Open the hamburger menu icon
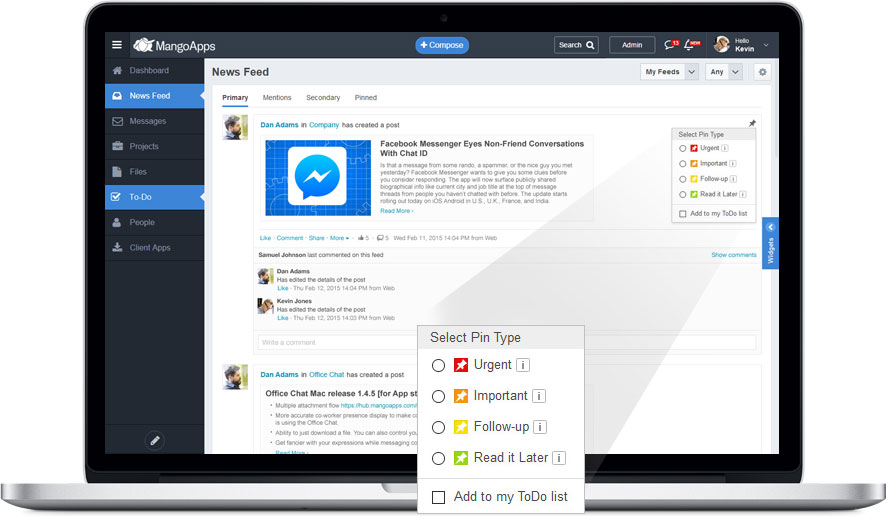The height and width of the screenshot is (516, 886). 117,45
